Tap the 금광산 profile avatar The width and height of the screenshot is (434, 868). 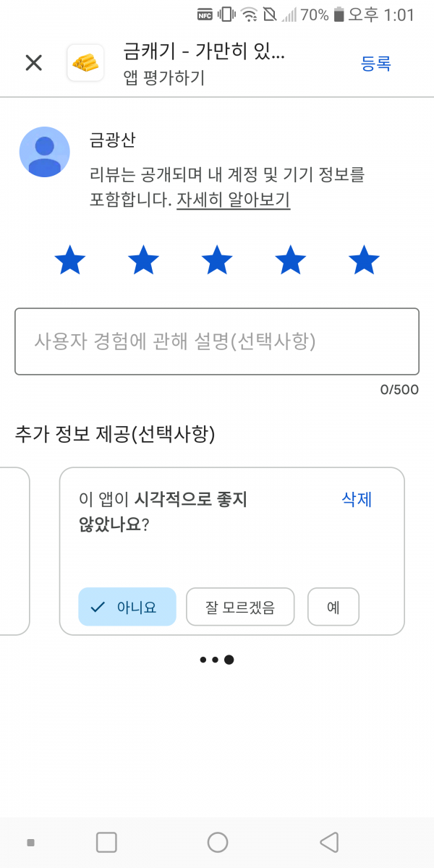(44, 152)
